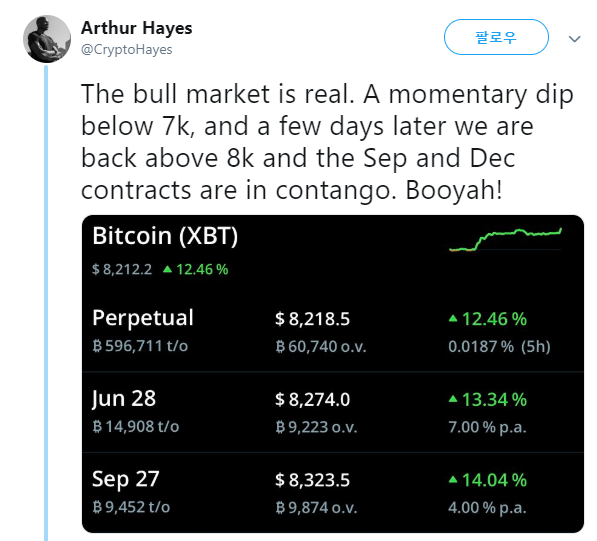Click the Bitcoin symbol beside 596,711 t/o
The height and width of the screenshot is (541, 597).
point(97,346)
